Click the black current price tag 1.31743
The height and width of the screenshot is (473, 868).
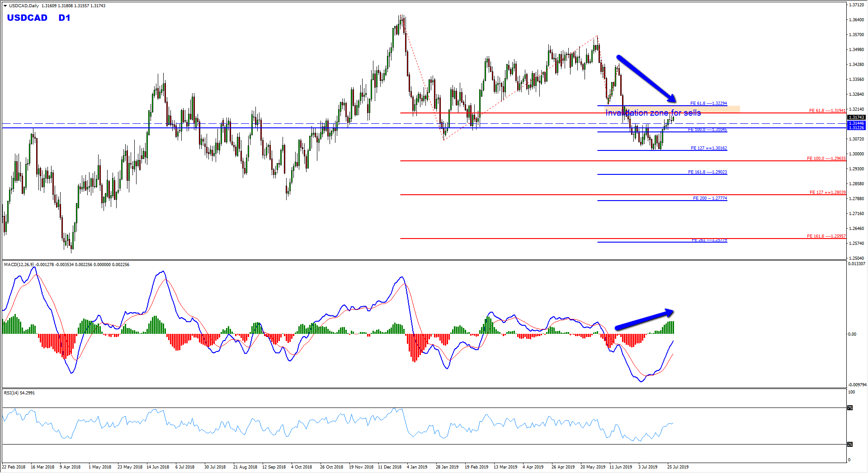coord(856,117)
